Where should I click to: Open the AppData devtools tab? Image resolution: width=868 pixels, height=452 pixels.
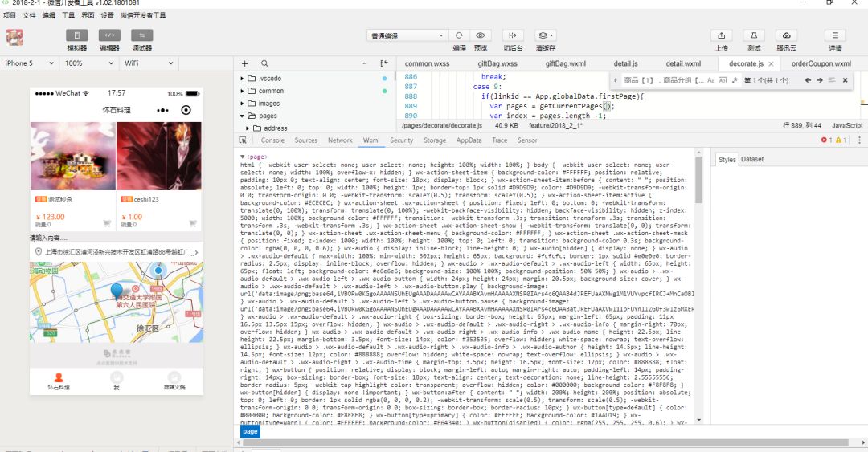pyautogui.click(x=469, y=140)
